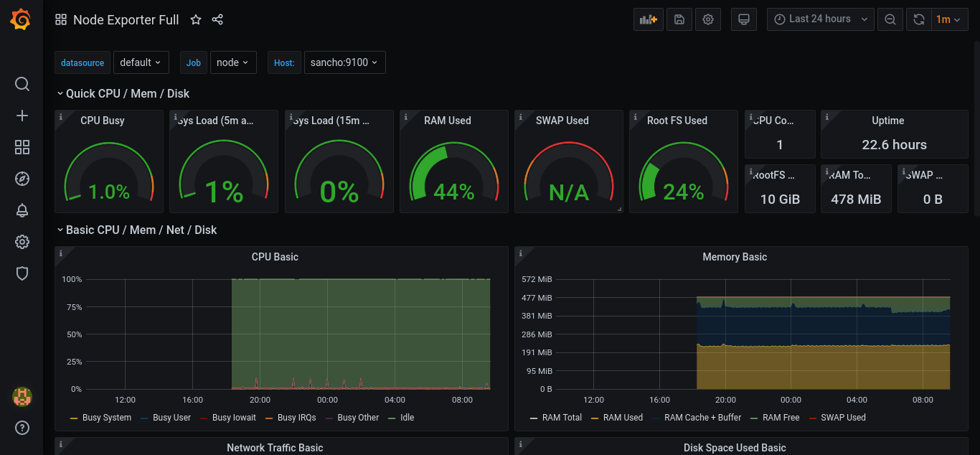Toggle Busy IRQs series in legend
Viewport: 980px width, 455px height.
point(297,418)
